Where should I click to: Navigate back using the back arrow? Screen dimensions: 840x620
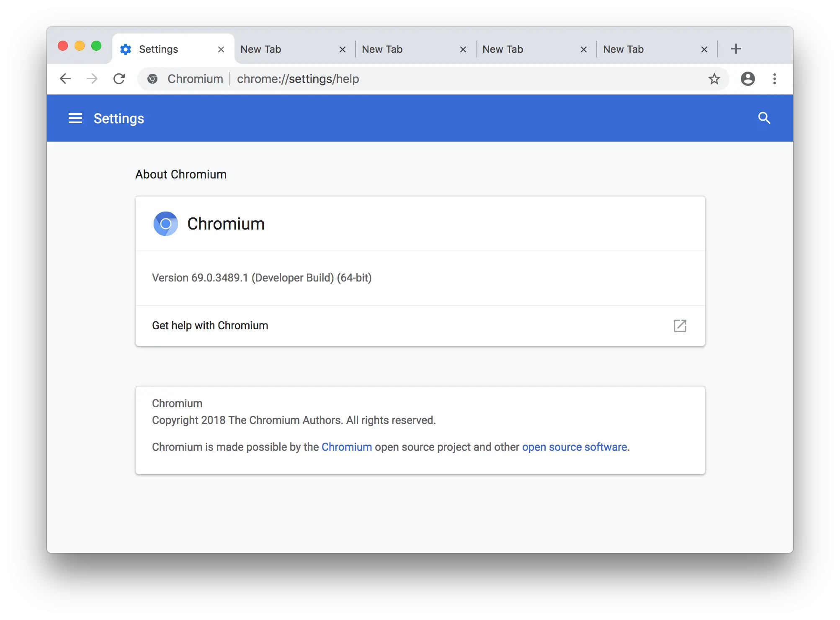point(65,79)
